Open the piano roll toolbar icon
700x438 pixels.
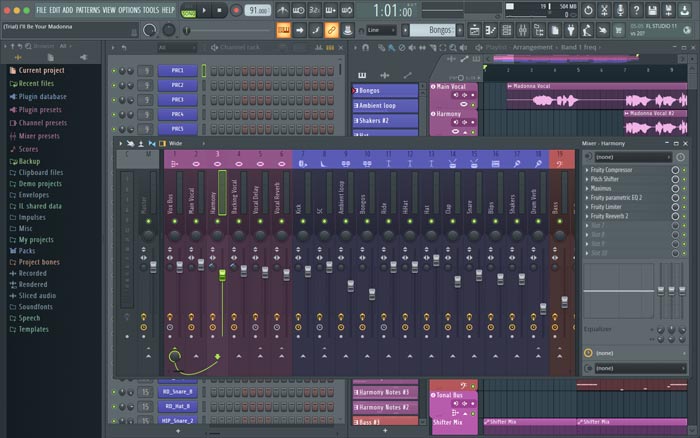[491, 30]
